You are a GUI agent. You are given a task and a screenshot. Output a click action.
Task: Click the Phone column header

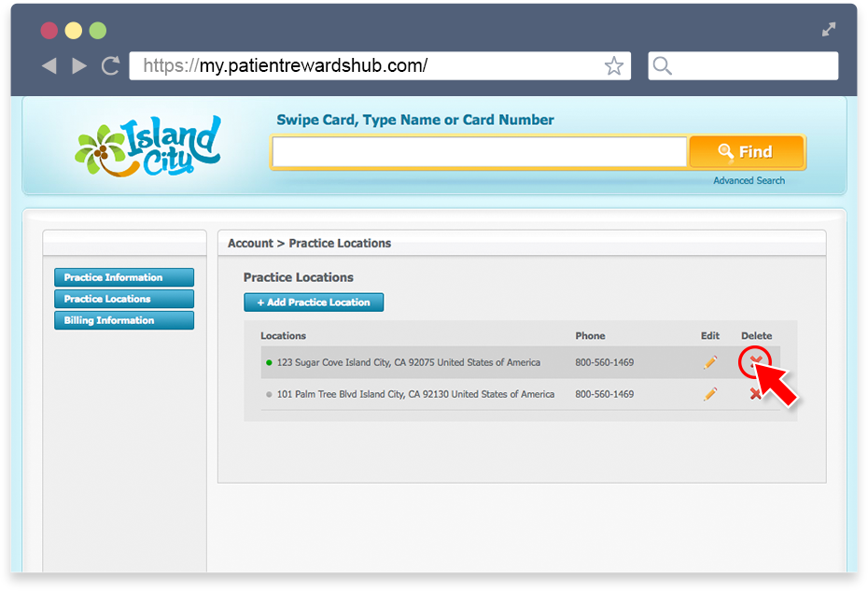click(x=590, y=336)
